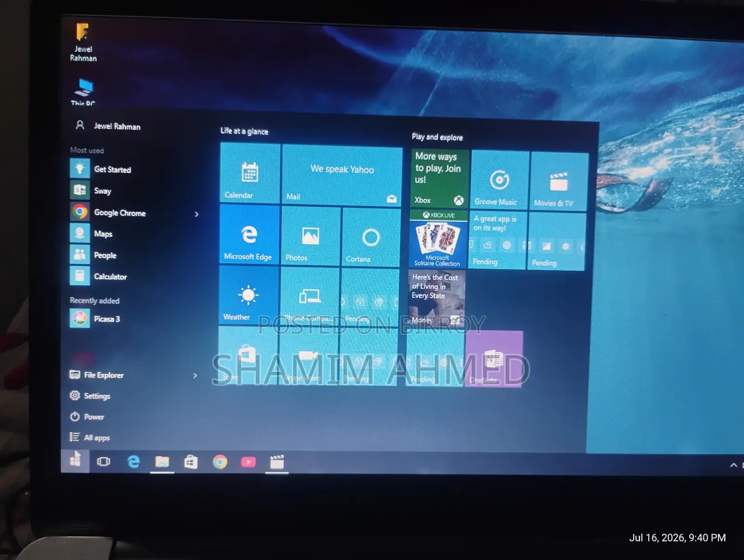Launch Google Chrome from the taskbar
The image size is (744, 560).
(220, 462)
